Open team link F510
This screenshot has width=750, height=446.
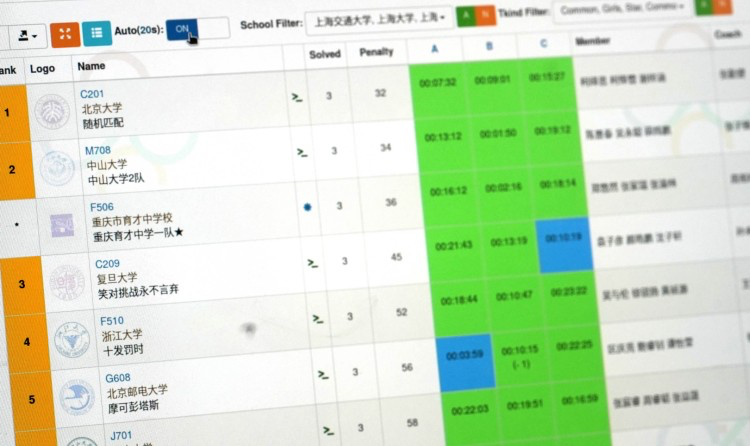[x=112, y=320]
